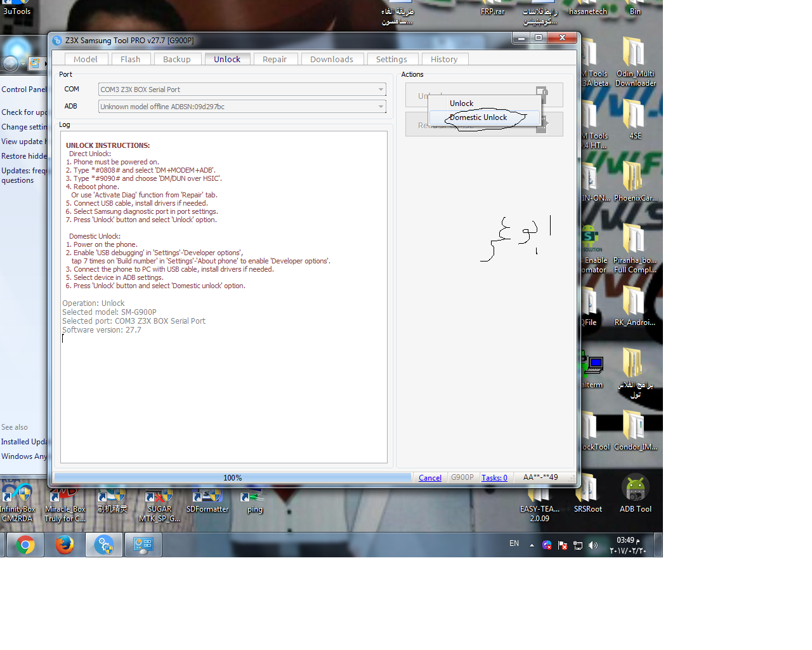Screen dimensions: 812x650
Task: Click the EN language indicator in the taskbar
Action: point(514,544)
